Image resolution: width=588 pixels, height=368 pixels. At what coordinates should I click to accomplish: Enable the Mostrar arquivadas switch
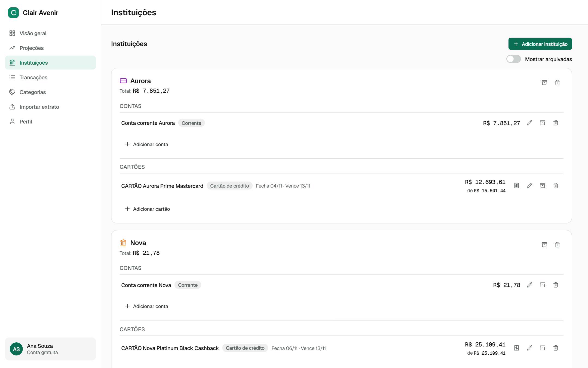point(513,59)
